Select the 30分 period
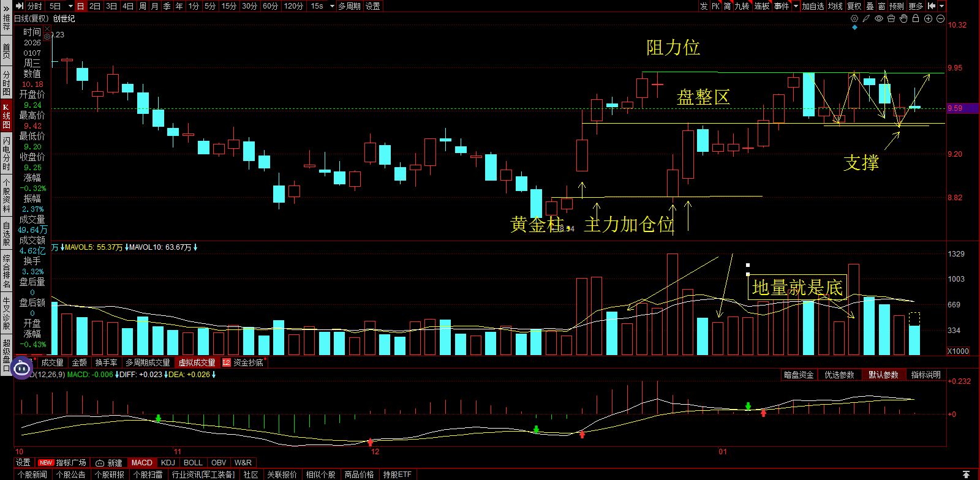 (249, 6)
